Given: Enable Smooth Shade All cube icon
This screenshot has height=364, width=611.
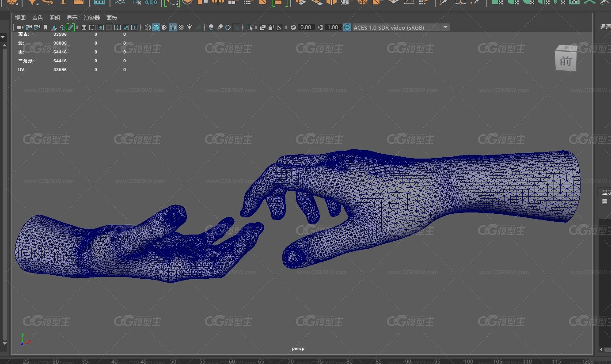Looking at the screenshot, I should tap(156, 27).
